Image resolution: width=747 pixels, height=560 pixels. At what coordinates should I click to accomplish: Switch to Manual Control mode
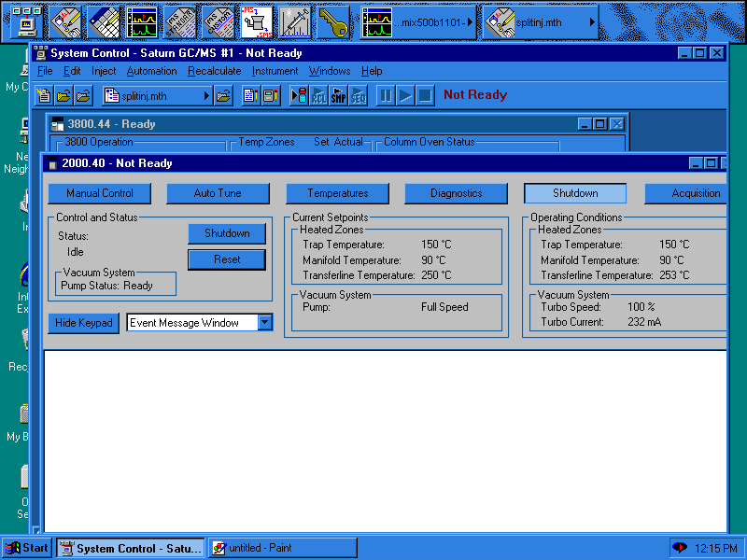(100, 193)
